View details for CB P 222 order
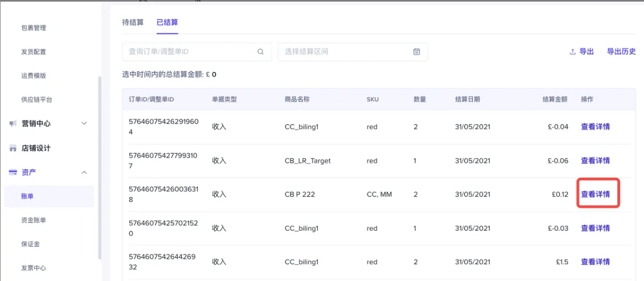 tap(595, 194)
